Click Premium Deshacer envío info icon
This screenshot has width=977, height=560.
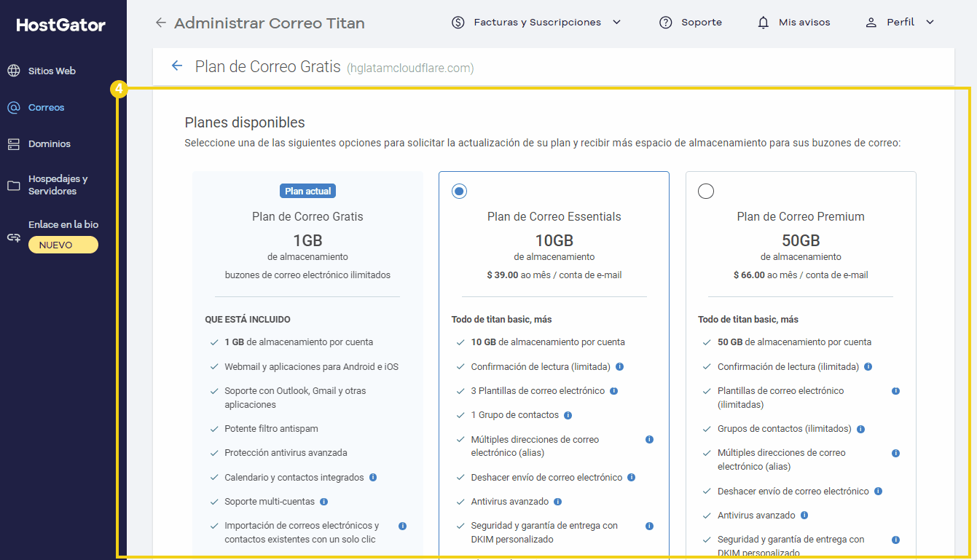[878, 491]
